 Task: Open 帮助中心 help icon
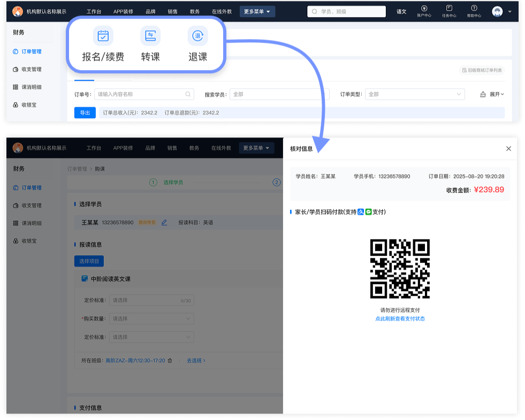pos(474,11)
